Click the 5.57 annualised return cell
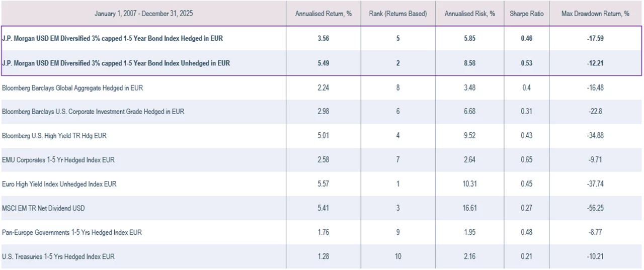The image size is (644, 270). click(324, 184)
